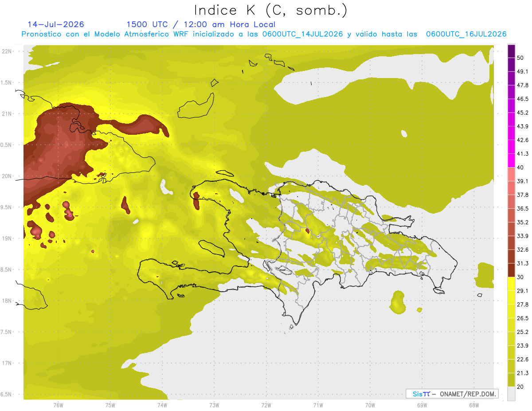Click the '31.3' colorbar label

(523, 263)
